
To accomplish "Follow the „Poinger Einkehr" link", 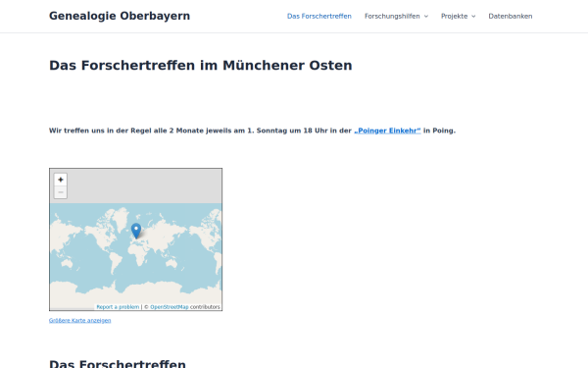I will (387, 131).
